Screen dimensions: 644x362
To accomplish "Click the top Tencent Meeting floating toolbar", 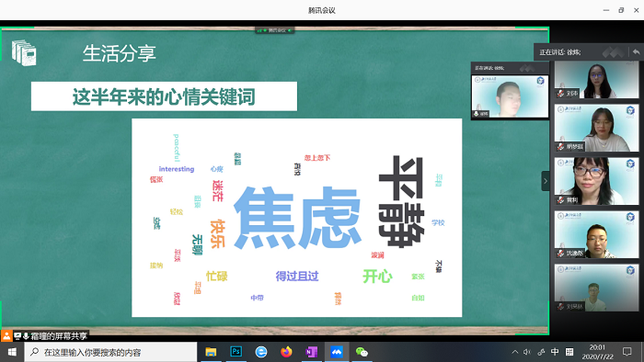I will [275, 30].
